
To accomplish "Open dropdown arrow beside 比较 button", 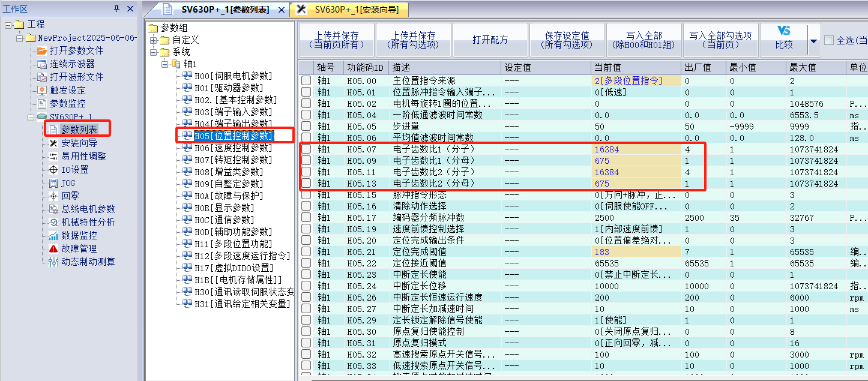I will (x=814, y=41).
